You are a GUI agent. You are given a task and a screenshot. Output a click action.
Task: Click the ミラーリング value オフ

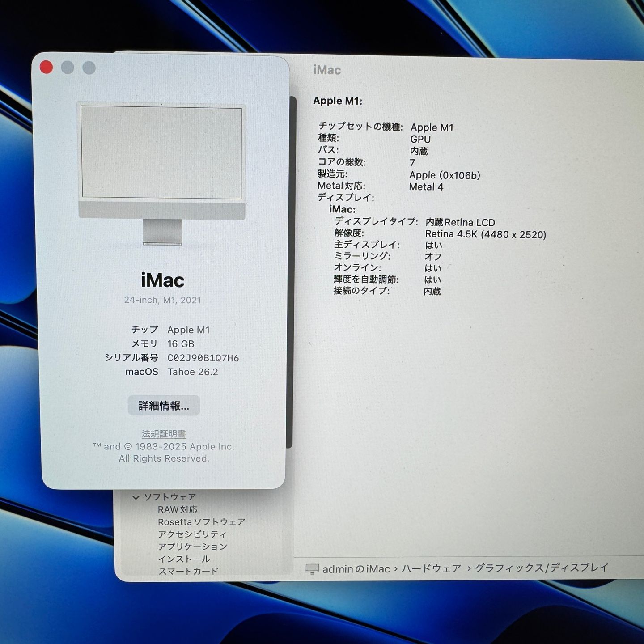[433, 257]
